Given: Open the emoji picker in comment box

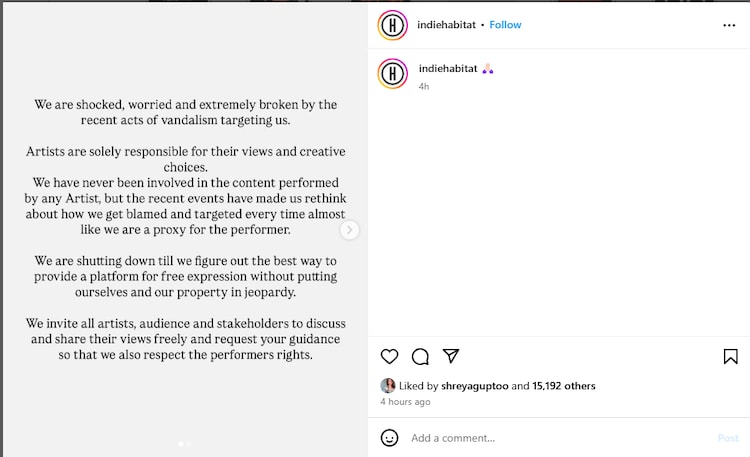Looking at the screenshot, I should [x=390, y=438].
